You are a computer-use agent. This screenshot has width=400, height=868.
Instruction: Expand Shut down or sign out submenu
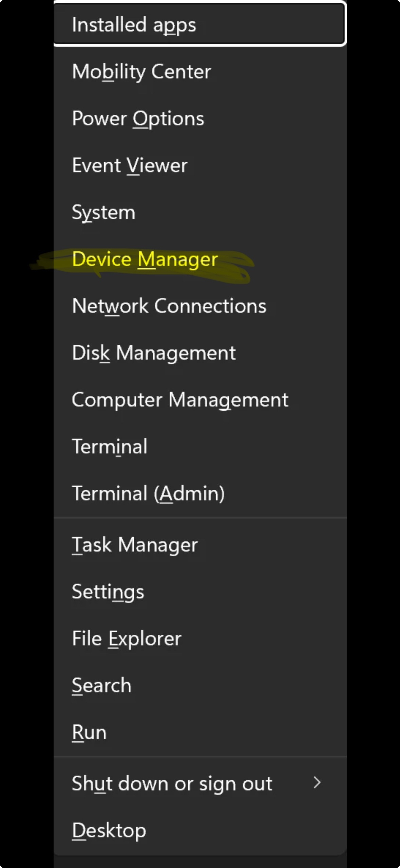[x=172, y=784]
